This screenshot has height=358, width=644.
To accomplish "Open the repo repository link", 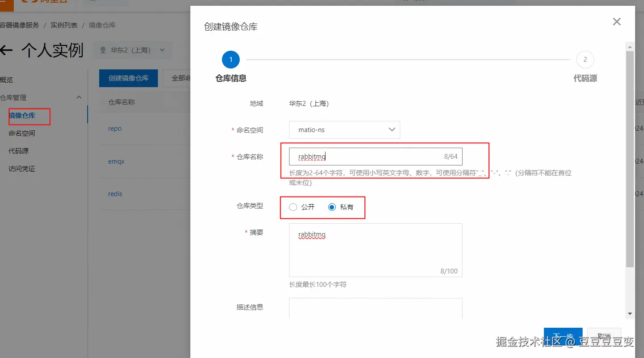I will (115, 129).
